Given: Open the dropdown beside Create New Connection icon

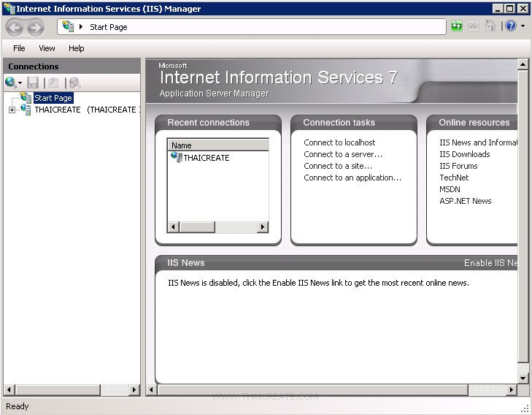Looking at the screenshot, I should 20,83.
